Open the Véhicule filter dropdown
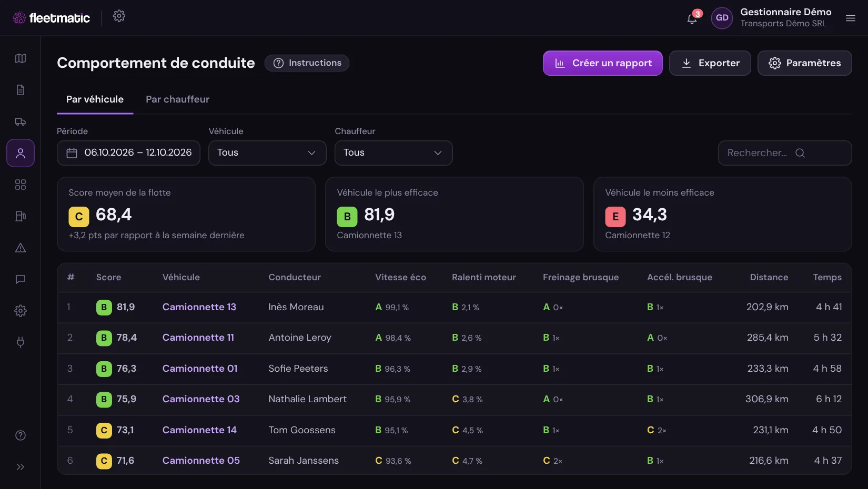Screen dimensions: 868x489 [267, 153]
